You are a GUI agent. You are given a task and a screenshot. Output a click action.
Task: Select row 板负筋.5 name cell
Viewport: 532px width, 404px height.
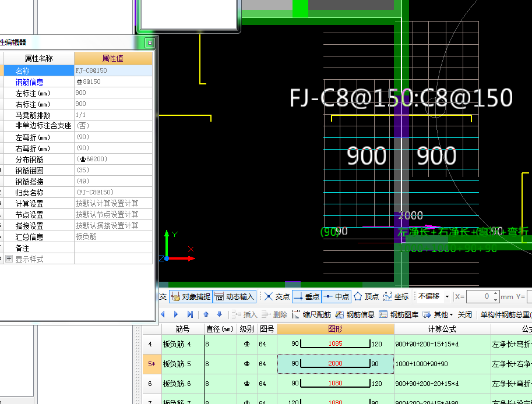click(182, 364)
